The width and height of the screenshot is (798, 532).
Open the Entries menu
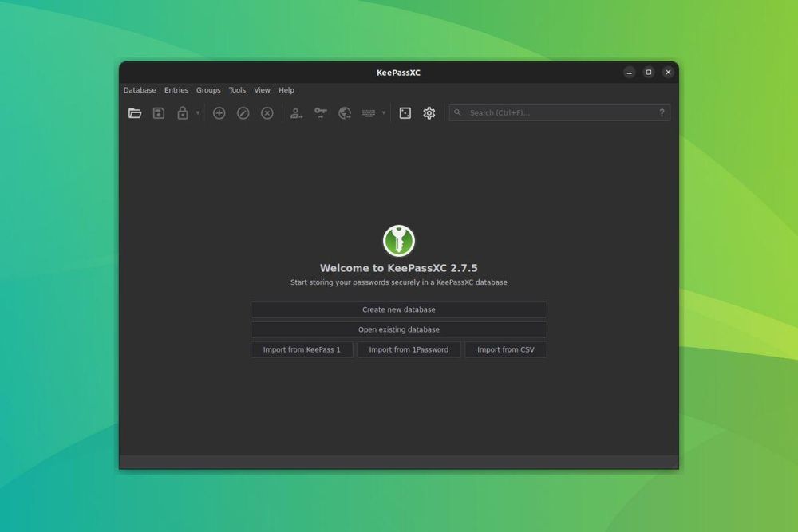[176, 90]
